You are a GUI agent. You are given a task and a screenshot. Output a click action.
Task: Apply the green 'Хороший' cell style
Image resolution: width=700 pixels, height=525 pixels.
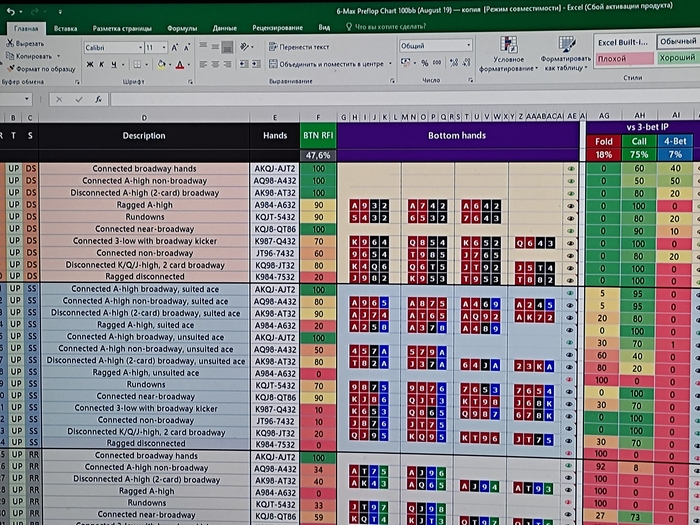coord(678,58)
